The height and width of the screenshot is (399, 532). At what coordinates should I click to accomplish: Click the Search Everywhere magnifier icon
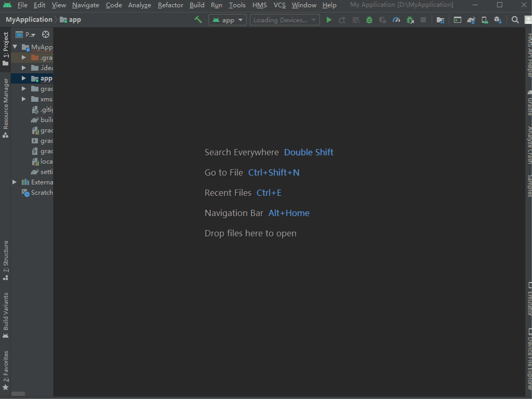tap(515, 20)
